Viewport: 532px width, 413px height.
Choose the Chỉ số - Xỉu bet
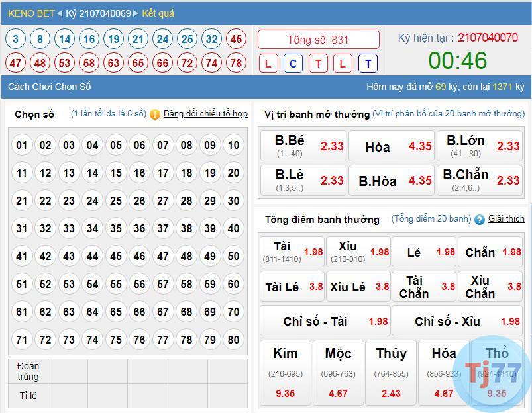coord(457,322)
